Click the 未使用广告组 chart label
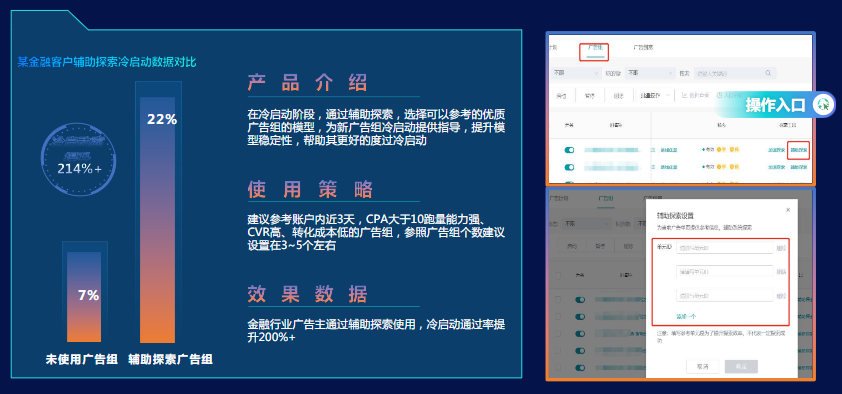Screen dimensions: 842x394 [82, 359]
